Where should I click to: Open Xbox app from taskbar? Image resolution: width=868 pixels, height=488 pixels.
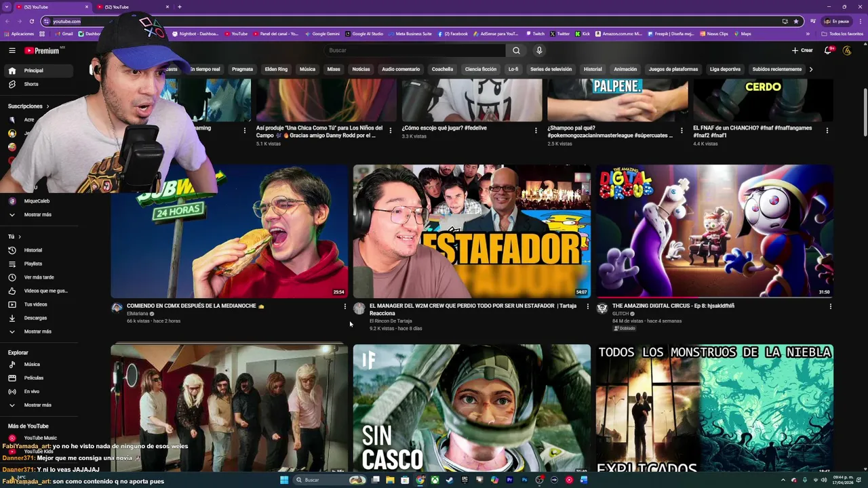(x=435, y=480)
